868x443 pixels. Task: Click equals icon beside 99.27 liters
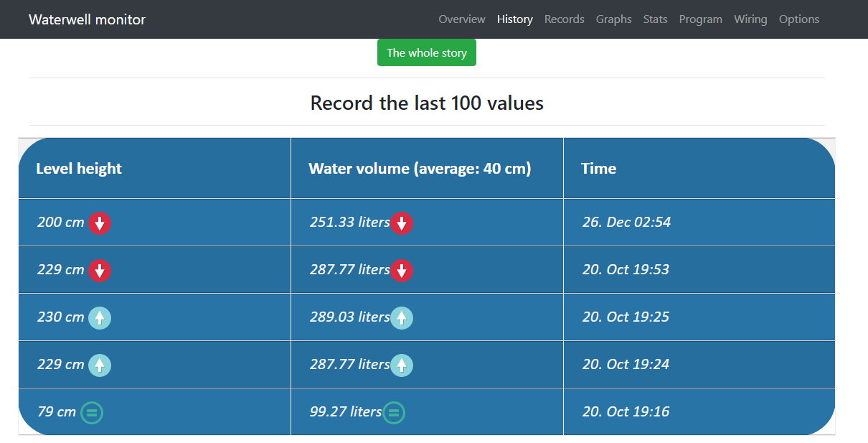pyautogui.click(x=394, y=413)
